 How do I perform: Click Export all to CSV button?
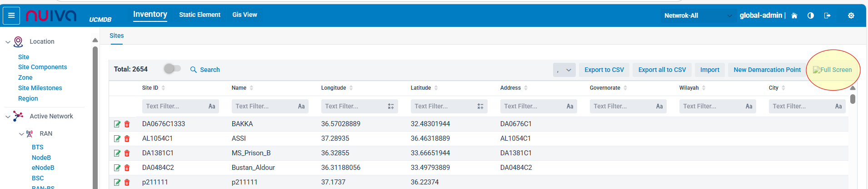(x=662, y=70)
